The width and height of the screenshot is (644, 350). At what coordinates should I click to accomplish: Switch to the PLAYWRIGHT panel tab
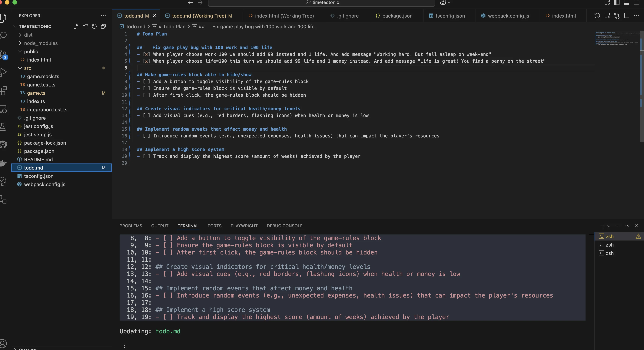point(244,226)
